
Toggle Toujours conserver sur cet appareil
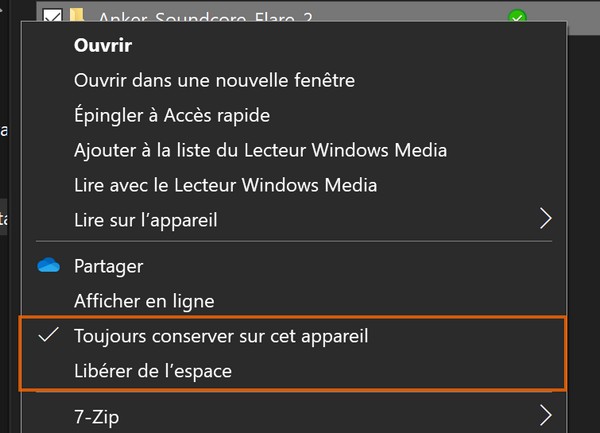point(221,336)
